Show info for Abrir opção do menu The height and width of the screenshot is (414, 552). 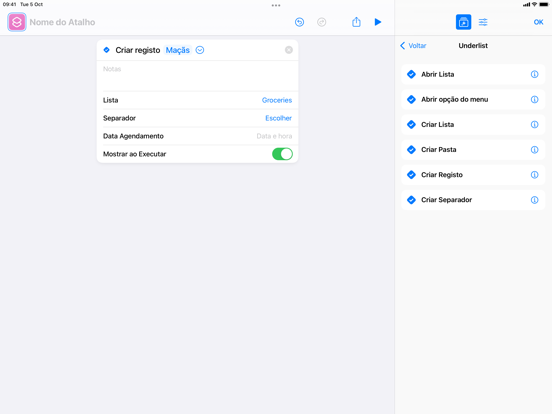[534, 99]
